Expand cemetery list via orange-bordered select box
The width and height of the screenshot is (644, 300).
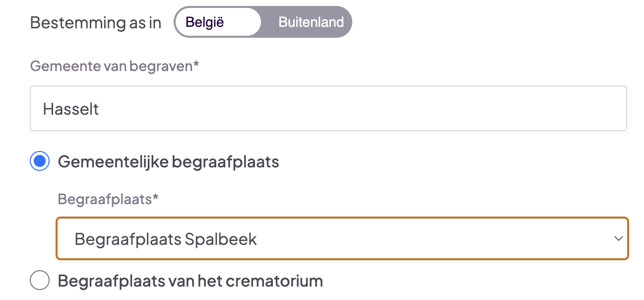(x=342, y=239)
